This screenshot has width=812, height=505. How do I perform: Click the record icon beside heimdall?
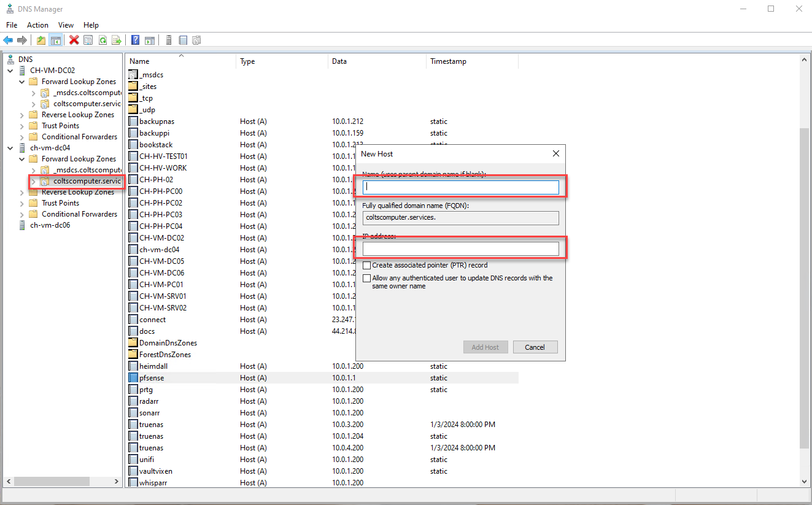(x=134, y=366)
